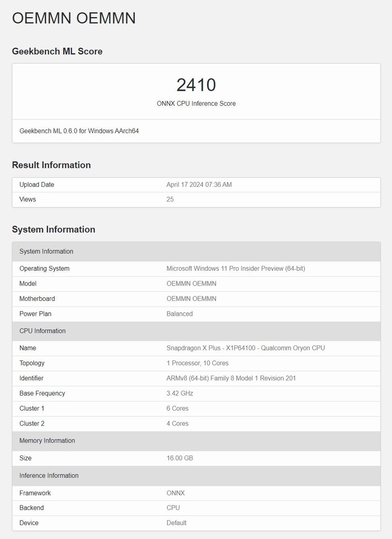Click the Memory Information table header
The height and width of the screenshot is (539, 392).
click(x=196, y=441)
